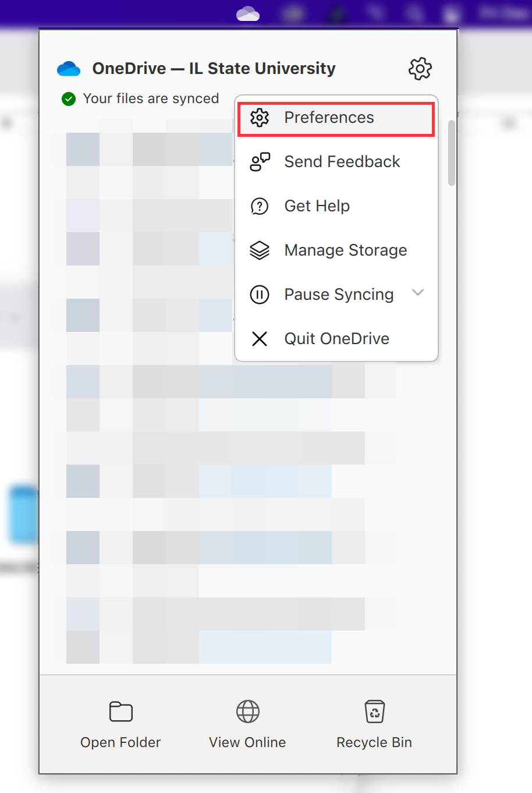The width and height of the screenshot is (532, 793).
Task: Expand the Pause Syncing chevron arrow
Action: click(418, 293)
